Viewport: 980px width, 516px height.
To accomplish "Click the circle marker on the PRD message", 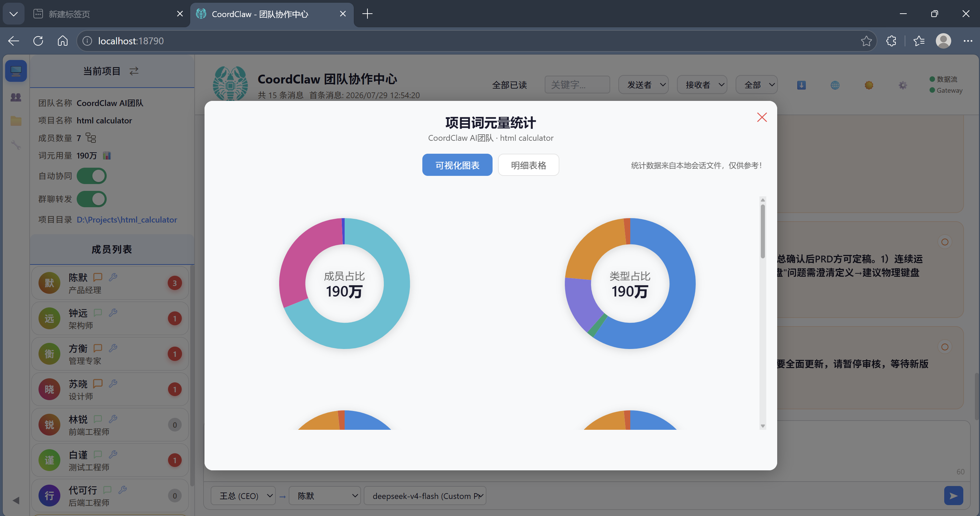I will tap(945, 242).
